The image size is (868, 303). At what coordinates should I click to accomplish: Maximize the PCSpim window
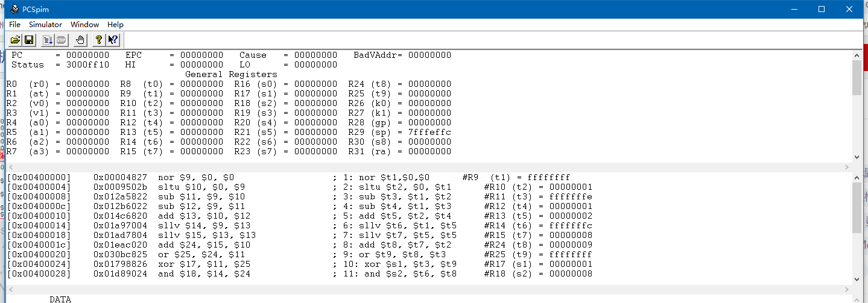click(821, 9)
